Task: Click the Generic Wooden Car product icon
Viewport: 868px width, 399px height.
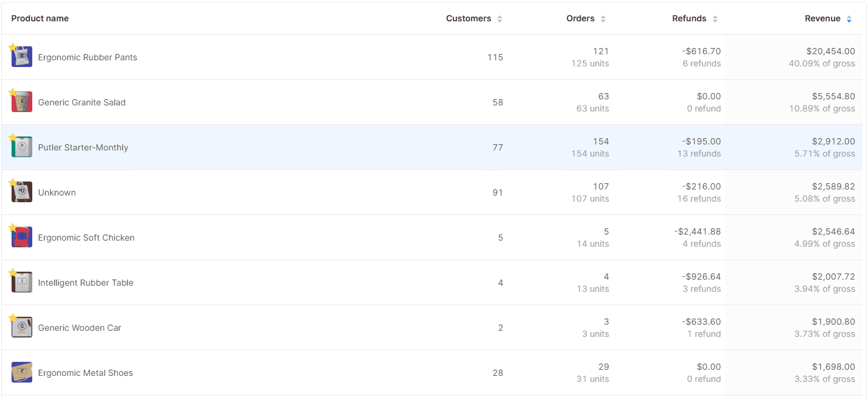Action: [x=23, y=328]
